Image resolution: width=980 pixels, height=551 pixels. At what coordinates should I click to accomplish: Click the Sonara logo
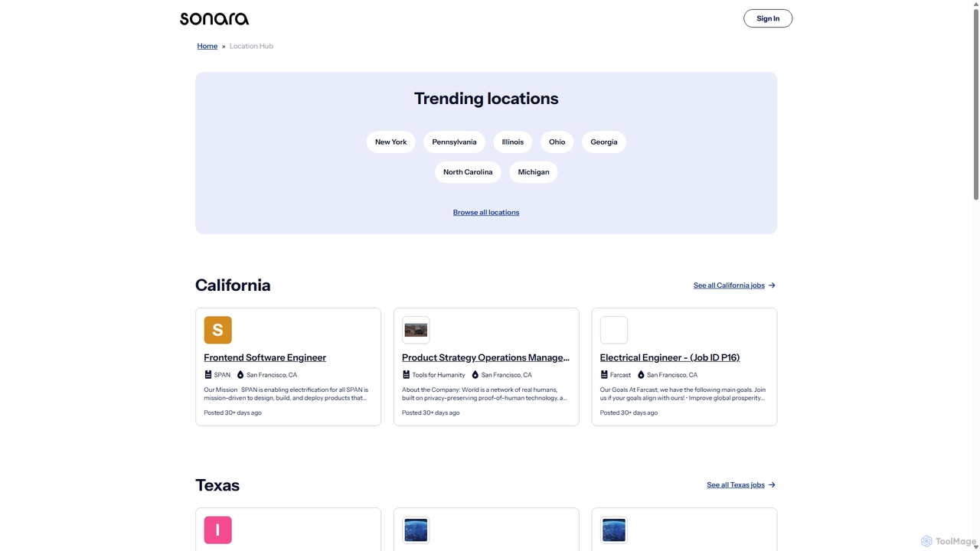pyautogui.click(x=214, y=18)
